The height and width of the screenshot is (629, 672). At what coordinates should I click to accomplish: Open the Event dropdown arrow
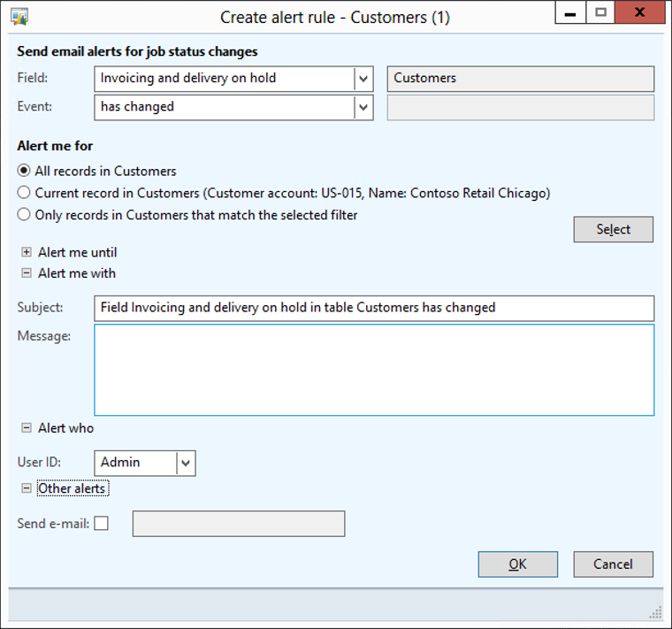pyautogui.click(x=363, y=107)
